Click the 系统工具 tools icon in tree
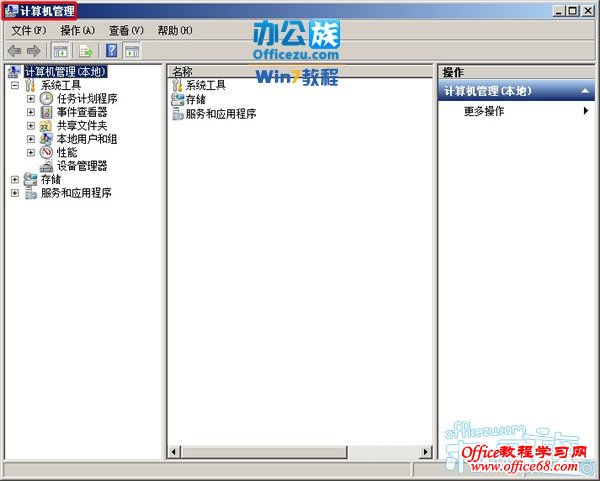The width and height of the screenshot is (600, 481). point(30,85)
